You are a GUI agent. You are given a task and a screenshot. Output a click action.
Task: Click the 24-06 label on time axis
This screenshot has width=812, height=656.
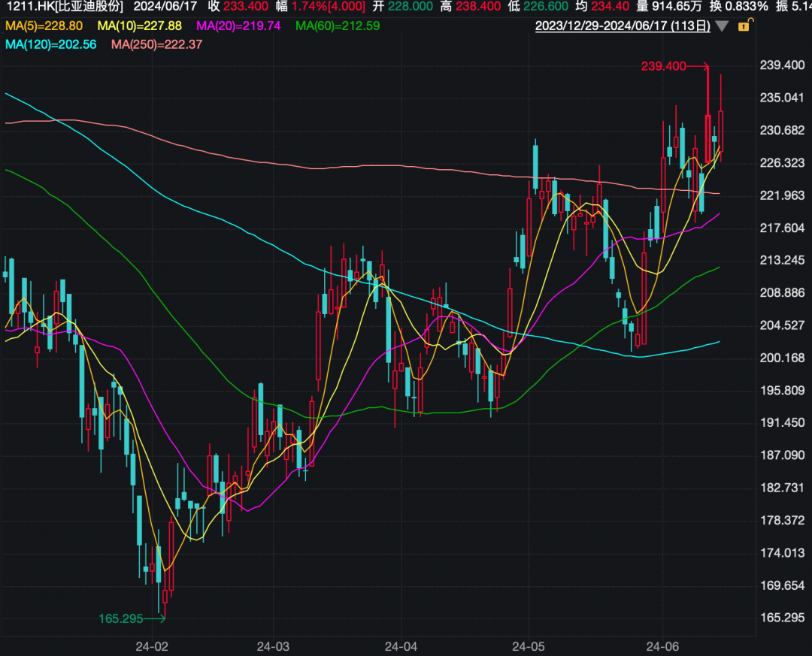tap(662, 646)
